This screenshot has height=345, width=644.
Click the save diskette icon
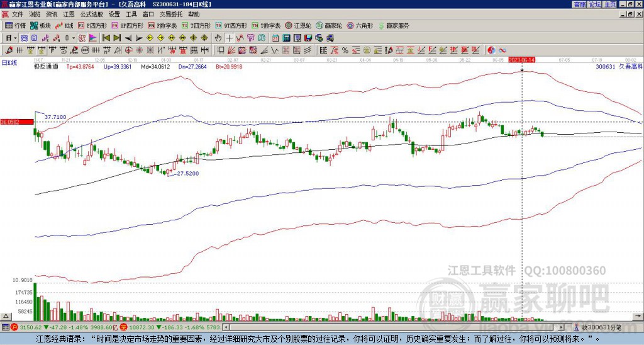point(308,38)
